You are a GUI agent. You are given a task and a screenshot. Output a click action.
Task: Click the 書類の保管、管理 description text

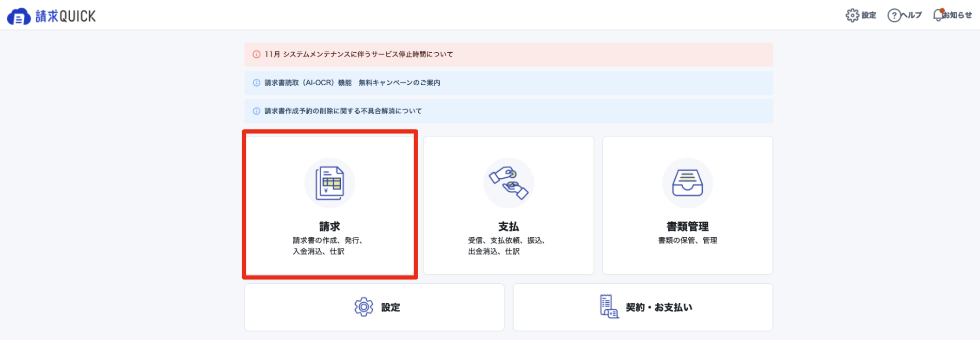(688, 240)
